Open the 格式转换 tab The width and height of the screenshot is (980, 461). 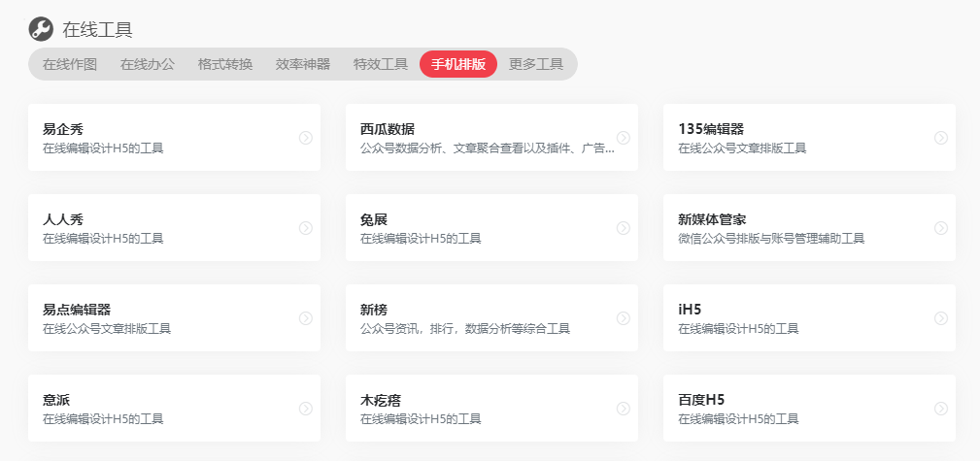point(225,64)
